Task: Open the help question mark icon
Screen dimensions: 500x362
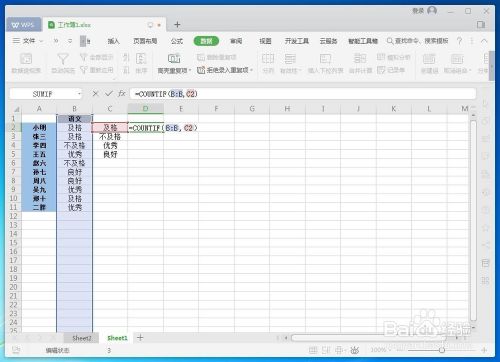Action: pos(460,41)
